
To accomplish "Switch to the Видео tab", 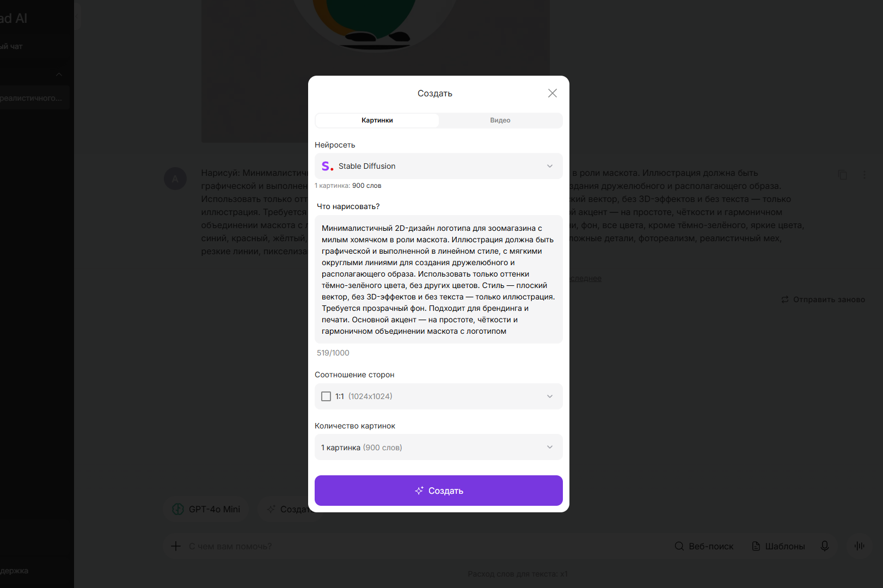I will pyautogui.click(x=500, y=120).
